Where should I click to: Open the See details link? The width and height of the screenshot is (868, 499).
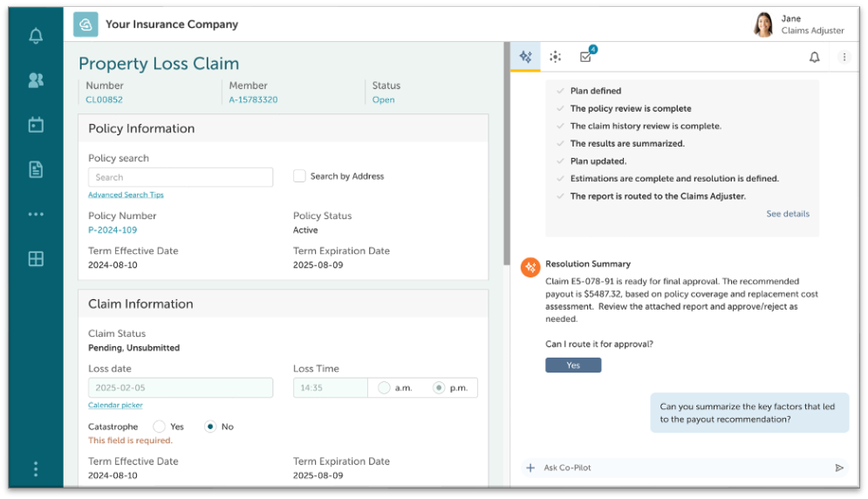[x=787, y=214]
